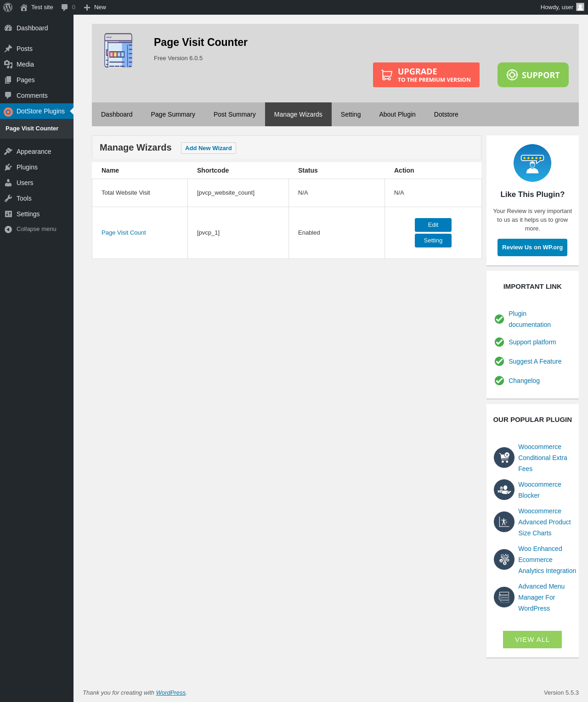Open the Plugin documentation link
Screen dimensions: 588x702
point(530,319)
